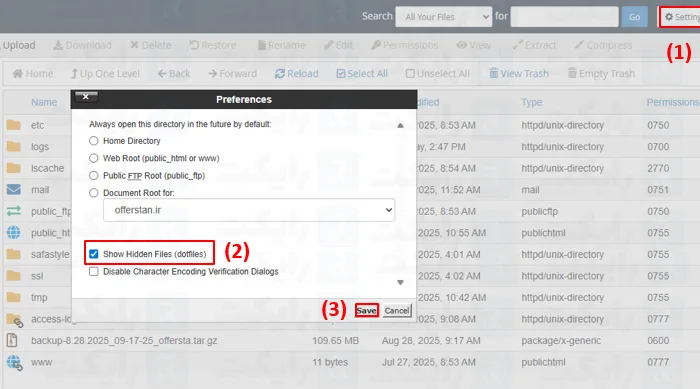Open View Trash
The image size is (700, 389).
(x=519, y=74)
